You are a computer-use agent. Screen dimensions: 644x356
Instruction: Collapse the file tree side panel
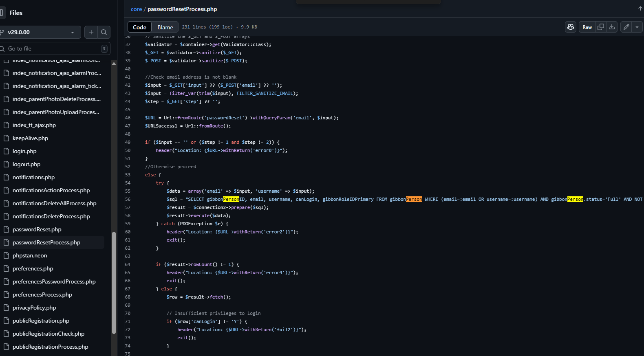pos(2,13)
